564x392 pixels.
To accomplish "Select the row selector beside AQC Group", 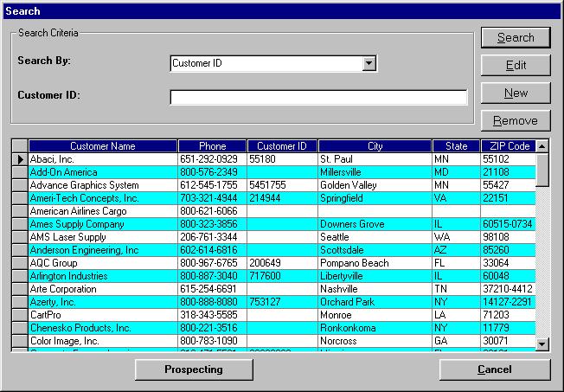I will [x=20, y=263].
